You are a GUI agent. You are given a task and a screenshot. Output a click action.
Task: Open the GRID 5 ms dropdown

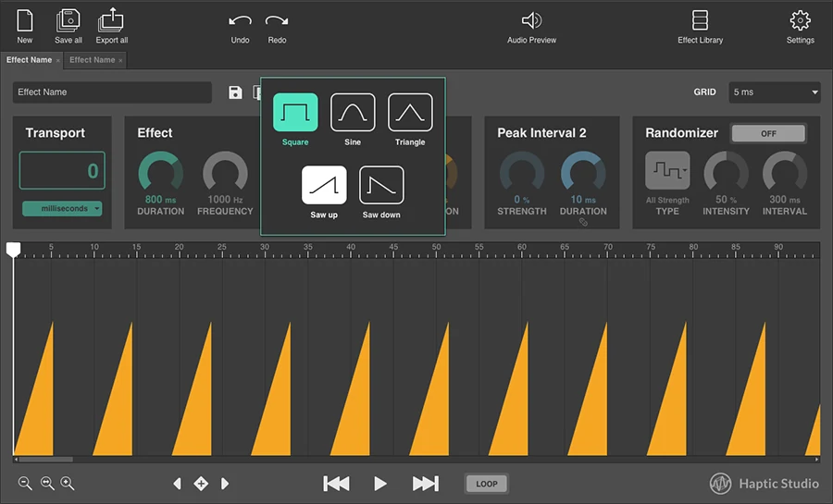click(x=775, y=92)
